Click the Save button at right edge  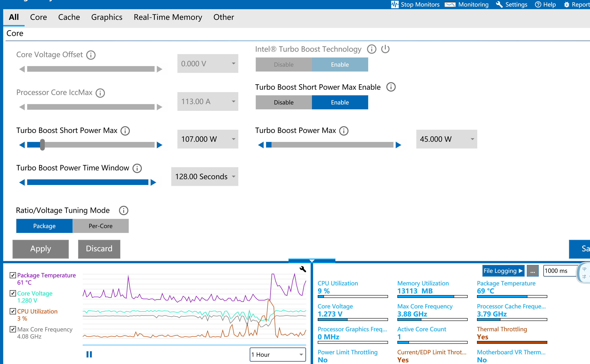click(x=579, y=249)
